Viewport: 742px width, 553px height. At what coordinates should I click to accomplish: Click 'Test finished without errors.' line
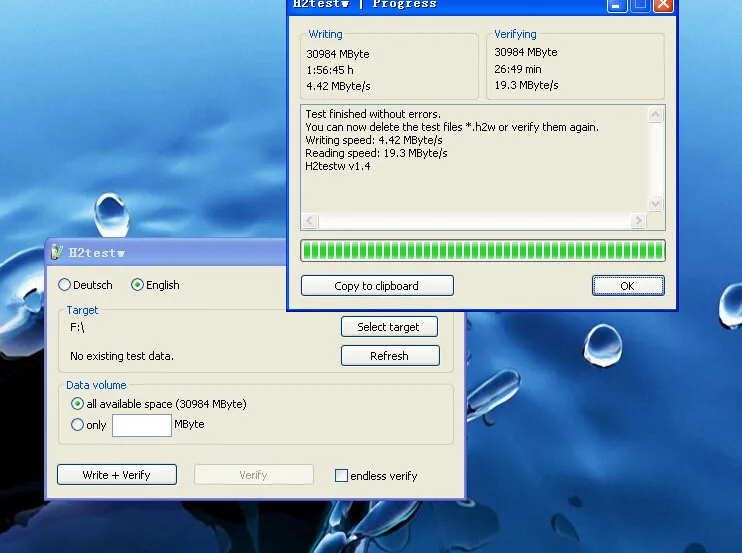373,114
